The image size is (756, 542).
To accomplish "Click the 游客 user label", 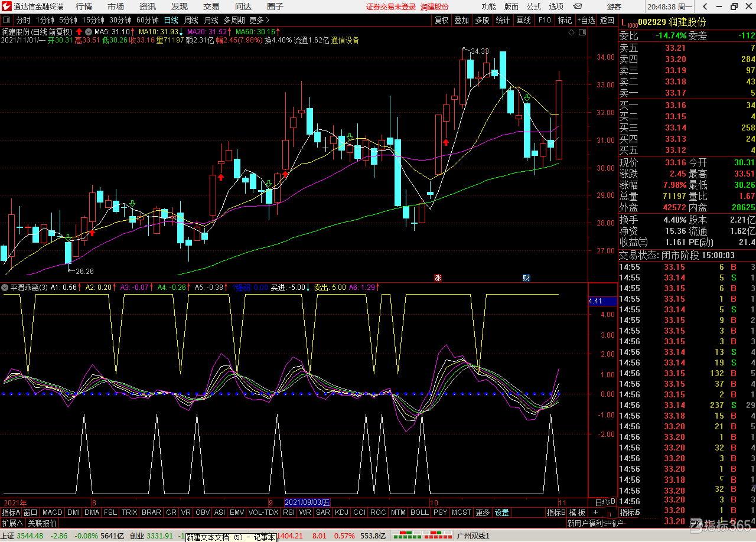I will (x=614, y=6).
